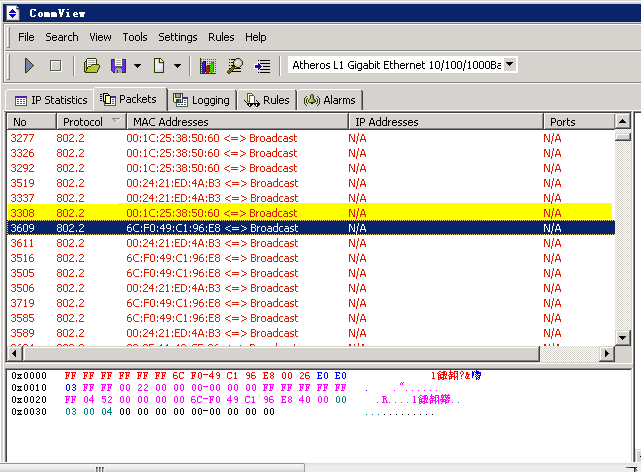This screenshot has height=472, width=641.
Task: Click the new document toolbar icon
Action: point(159,65)
